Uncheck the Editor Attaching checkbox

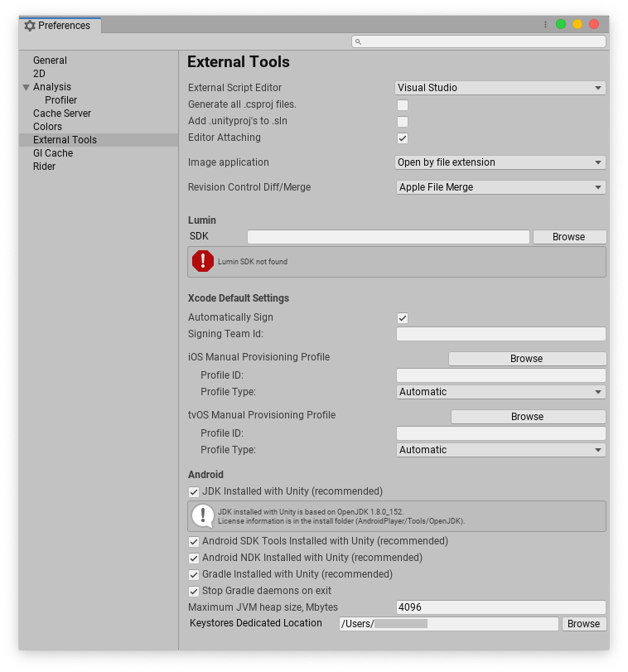pyautogui.click(x=403, y=138)
